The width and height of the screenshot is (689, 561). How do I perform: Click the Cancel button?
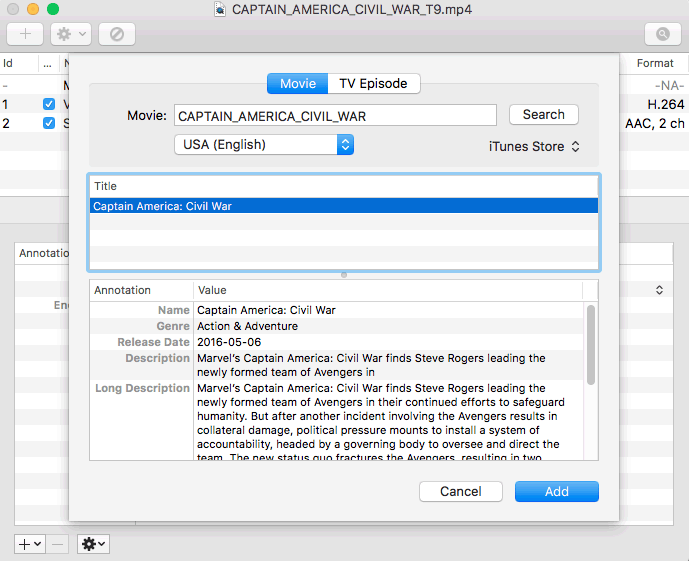pos(461,491)
